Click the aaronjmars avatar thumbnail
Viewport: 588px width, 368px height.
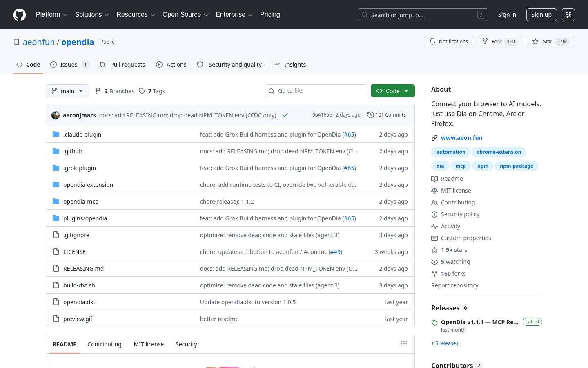point(56,115)
